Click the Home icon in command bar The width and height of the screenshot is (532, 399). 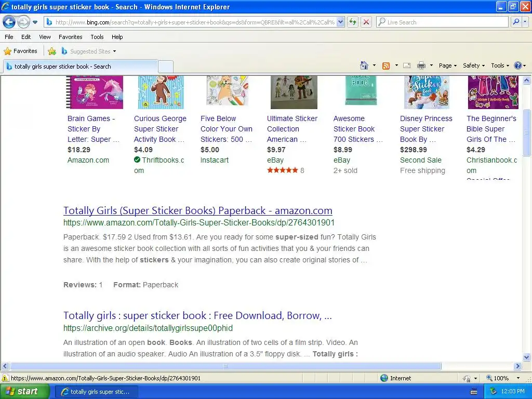364,65
